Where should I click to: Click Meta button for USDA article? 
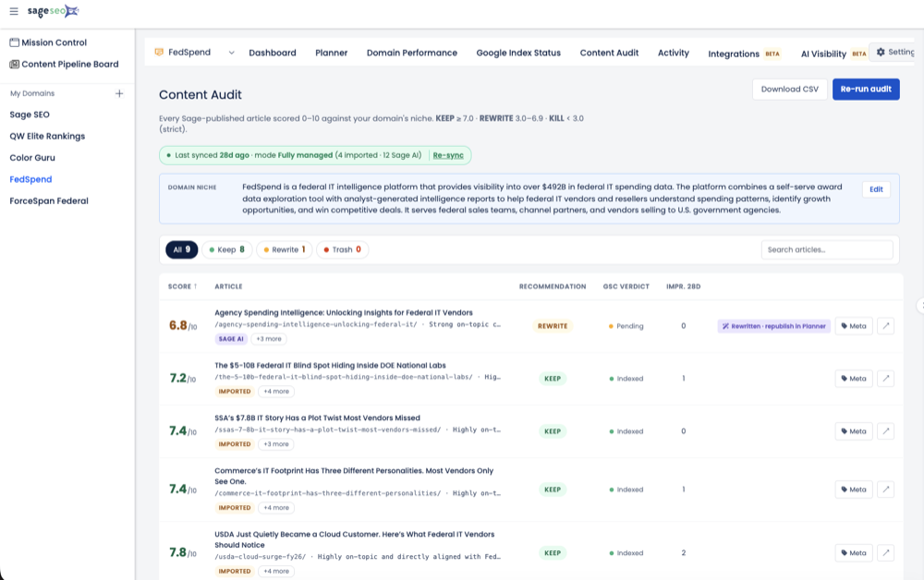[853, 553]
